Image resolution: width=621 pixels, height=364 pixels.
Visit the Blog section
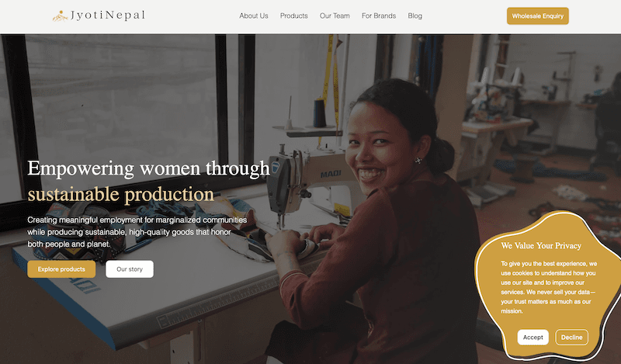click(415, 16)
